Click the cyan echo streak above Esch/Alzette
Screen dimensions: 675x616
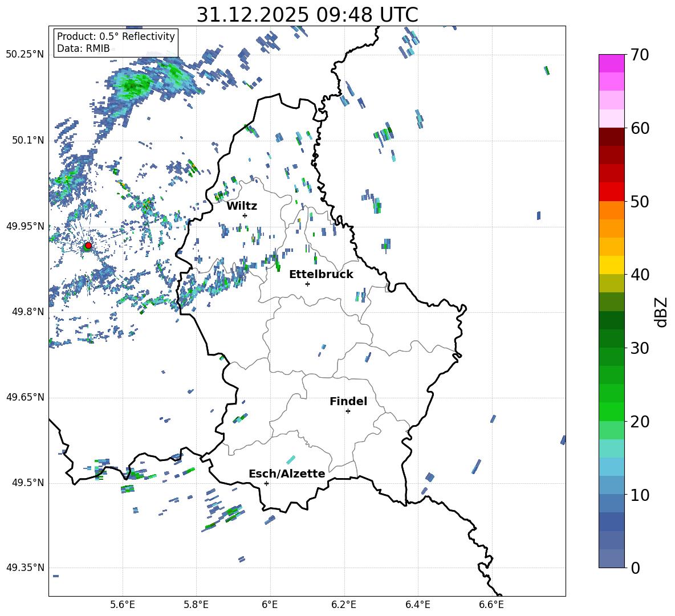(x=291, y=459)
